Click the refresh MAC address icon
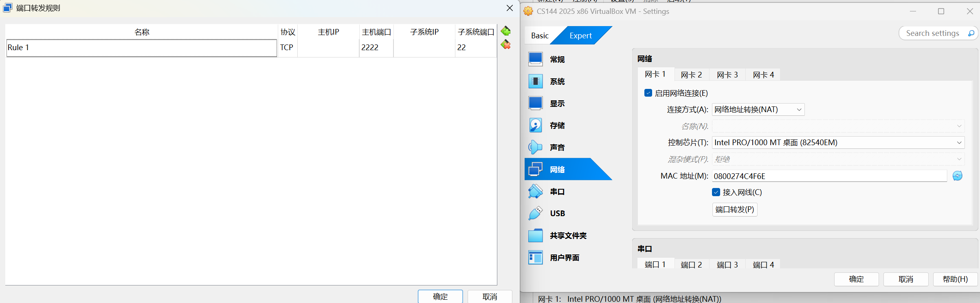The height and width of the screenshot is (303, 980). (x=957, y=176)
